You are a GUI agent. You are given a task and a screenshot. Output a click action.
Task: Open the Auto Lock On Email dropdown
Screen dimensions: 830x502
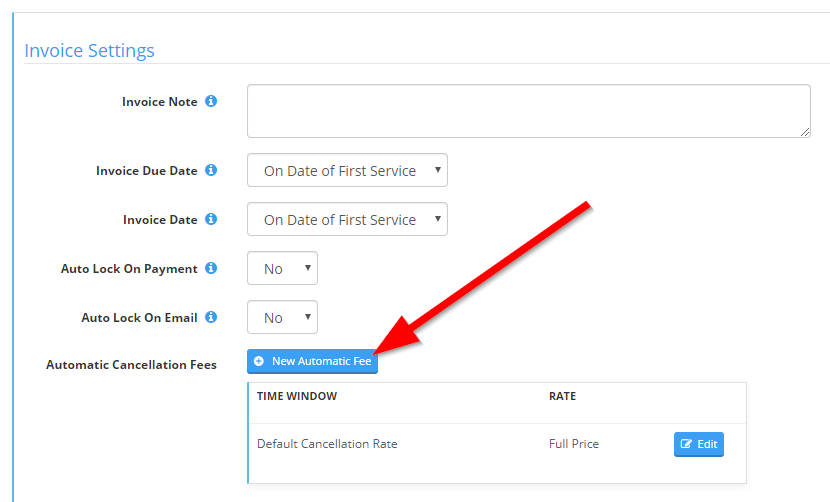point(282,317)
